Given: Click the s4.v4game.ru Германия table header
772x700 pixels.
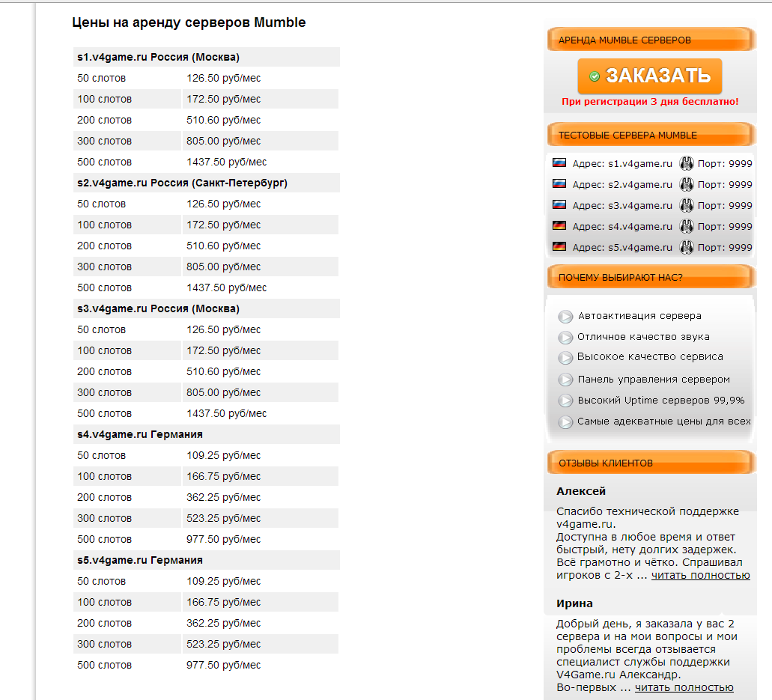Looking at the screenshot, I should 207,434.
